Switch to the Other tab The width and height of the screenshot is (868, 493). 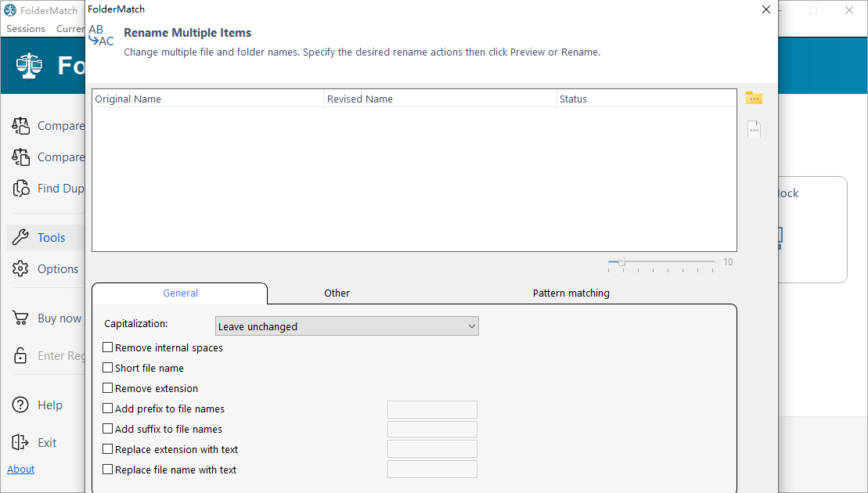pos(337,293)
